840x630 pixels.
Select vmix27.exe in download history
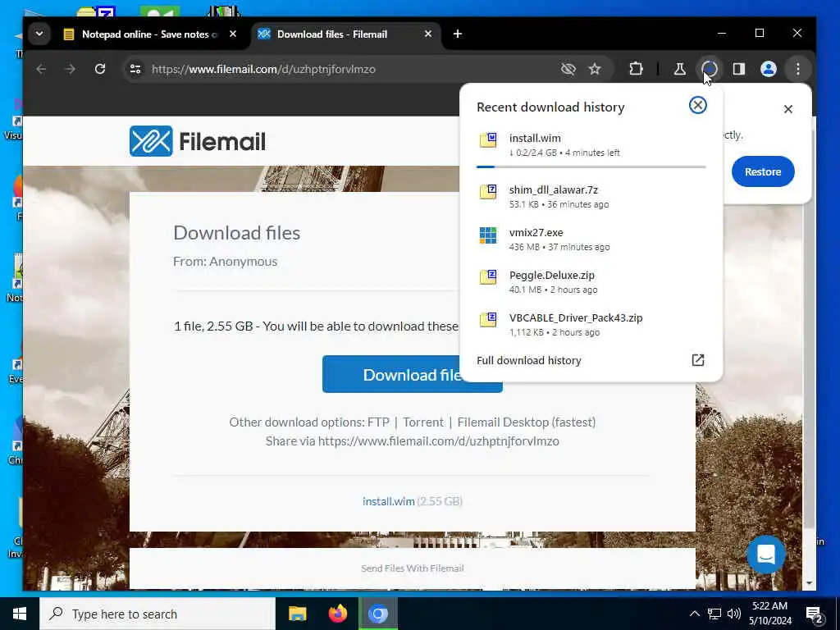591,239
